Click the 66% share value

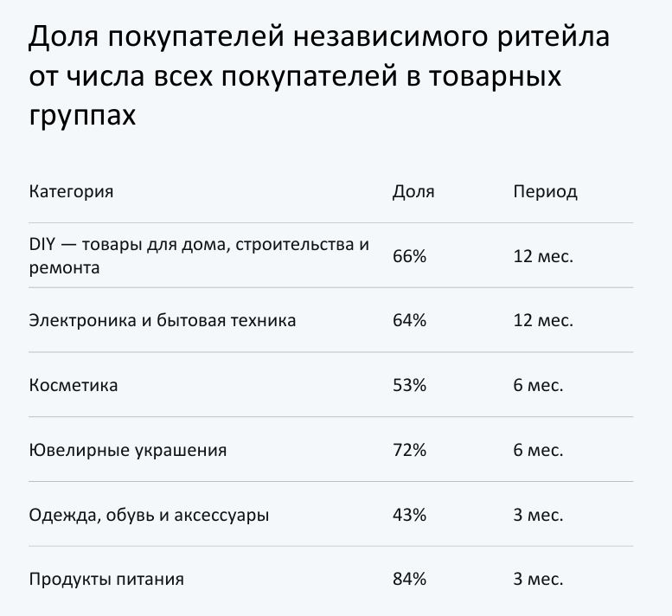[x=409, y=256]
